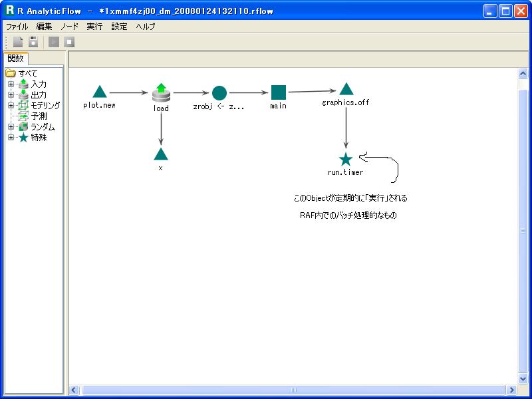The image size is (532, 399).
Task: Expand the 入力 tree category
Action: tap(11, 84)
